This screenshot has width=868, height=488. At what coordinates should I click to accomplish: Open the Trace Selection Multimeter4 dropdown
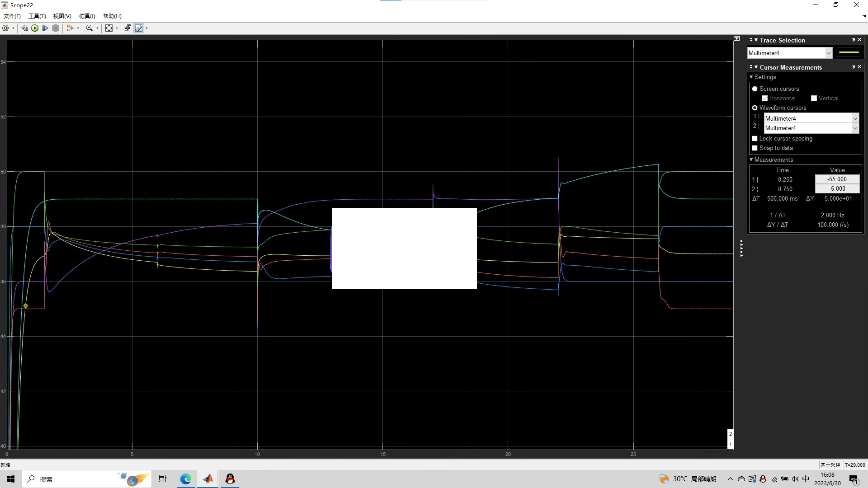pos(828,53)
